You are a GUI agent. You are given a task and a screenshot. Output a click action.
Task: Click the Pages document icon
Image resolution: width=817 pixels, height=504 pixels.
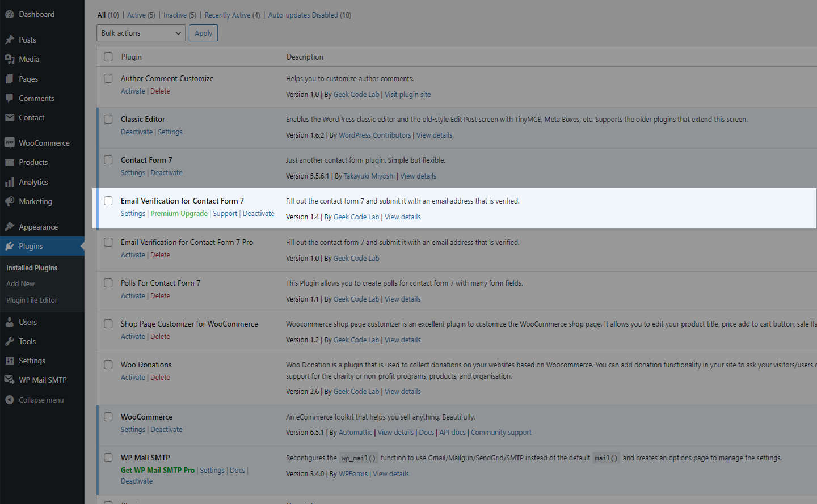10,79
